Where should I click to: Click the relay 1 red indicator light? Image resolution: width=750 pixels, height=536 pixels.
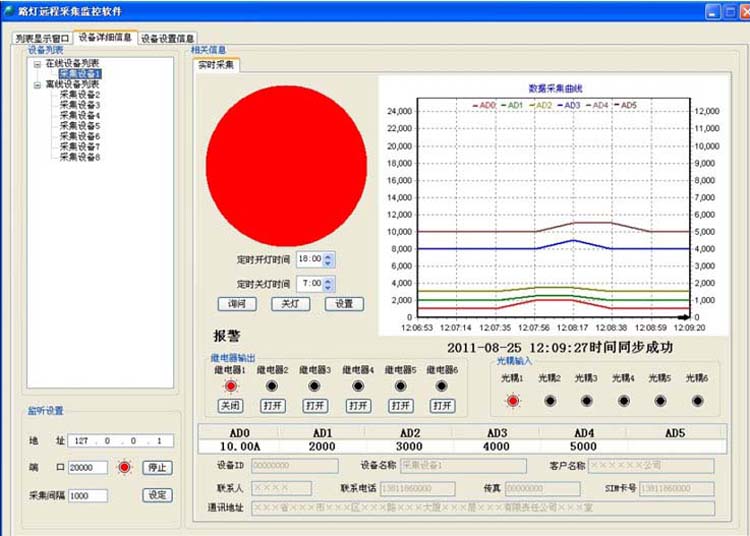(231, 386)
